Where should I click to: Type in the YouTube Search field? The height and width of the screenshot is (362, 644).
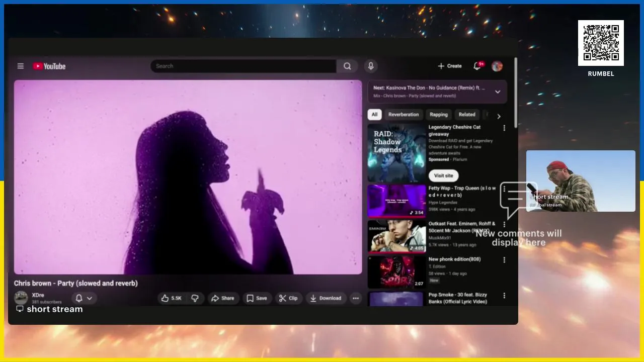coord(244,66)
